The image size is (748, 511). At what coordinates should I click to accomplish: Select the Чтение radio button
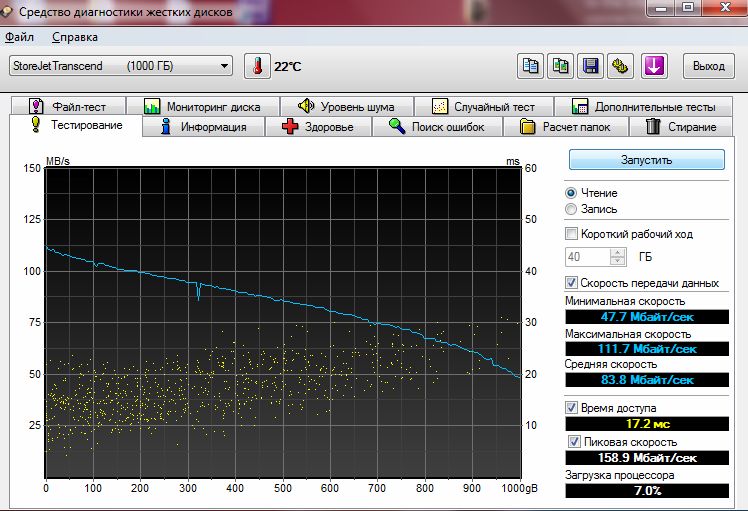pos(571,193)
